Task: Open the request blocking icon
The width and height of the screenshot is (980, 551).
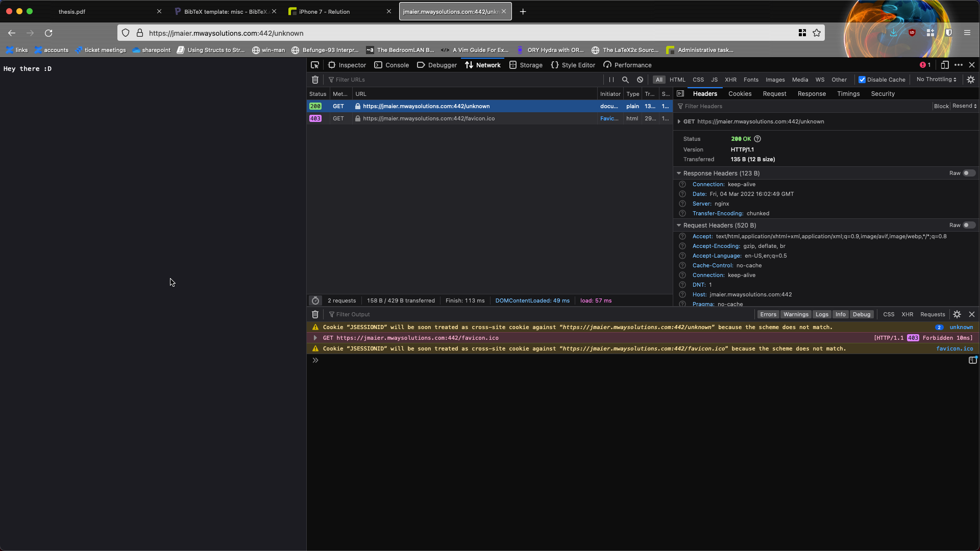Action: point(640,80)
